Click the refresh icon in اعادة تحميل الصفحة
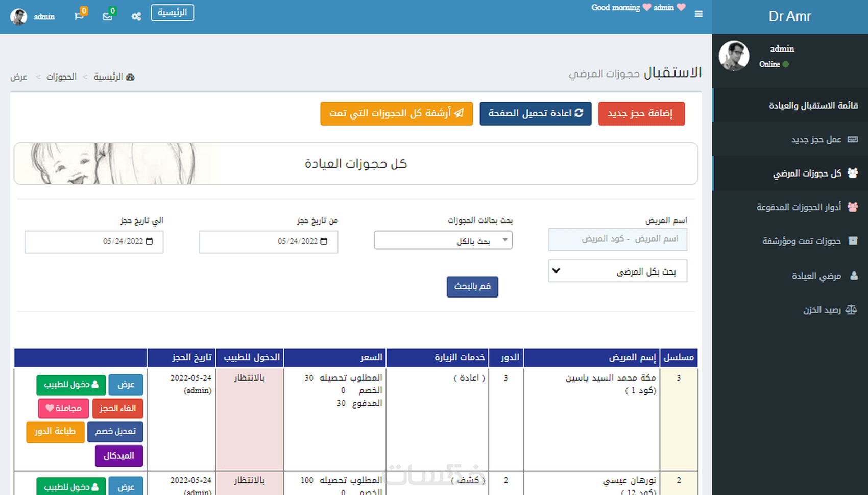The height and width of the screenshot is (495, 868). coord(580,113)
